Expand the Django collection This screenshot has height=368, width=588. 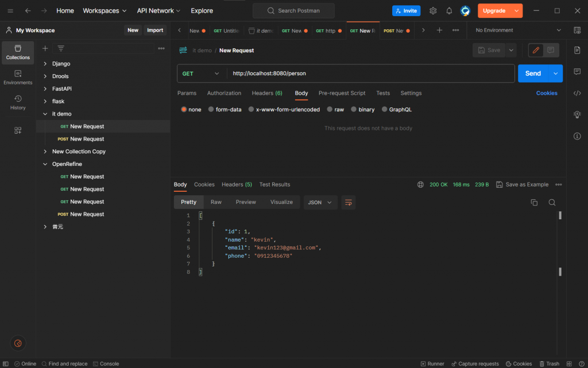coord(45,64)
